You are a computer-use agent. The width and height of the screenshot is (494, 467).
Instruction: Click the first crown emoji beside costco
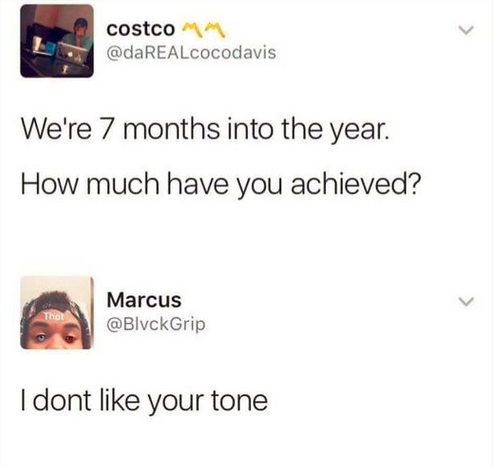pyautogui.click(x=190, y=30)
